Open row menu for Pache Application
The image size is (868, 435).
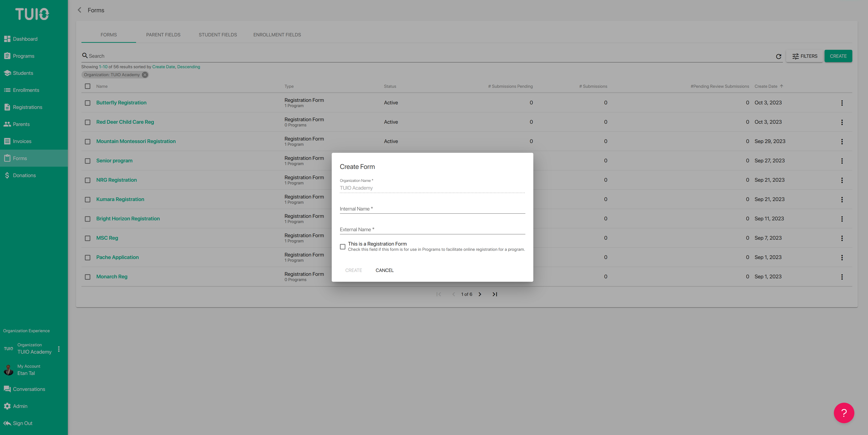842,258
